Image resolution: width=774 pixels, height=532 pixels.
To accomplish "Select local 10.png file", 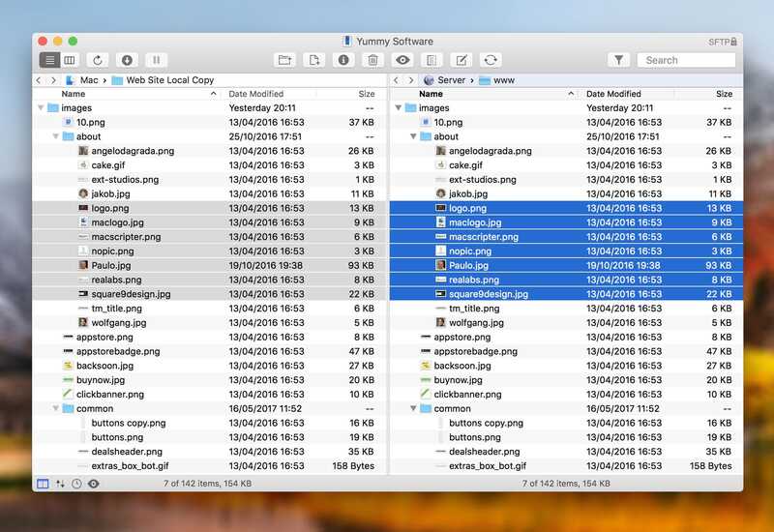I will pos(209,122).
